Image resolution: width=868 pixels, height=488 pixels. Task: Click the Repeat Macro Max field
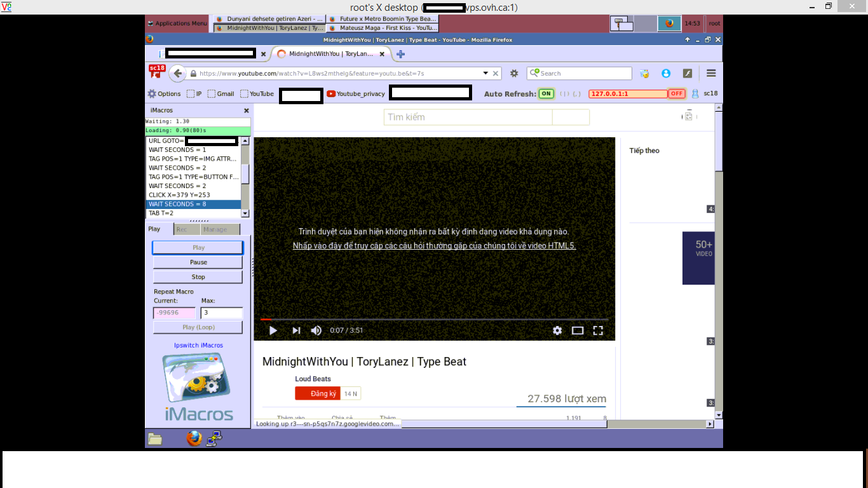pyautogui.click(x=222, y=313)
